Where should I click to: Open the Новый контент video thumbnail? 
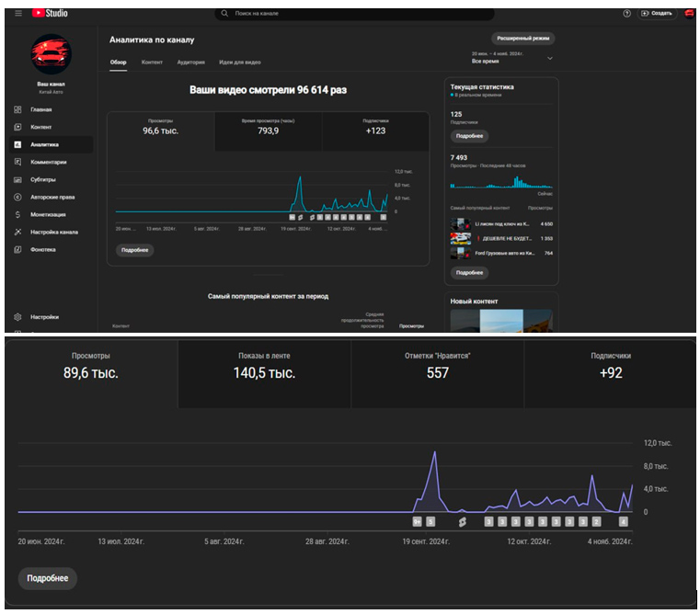501,321
